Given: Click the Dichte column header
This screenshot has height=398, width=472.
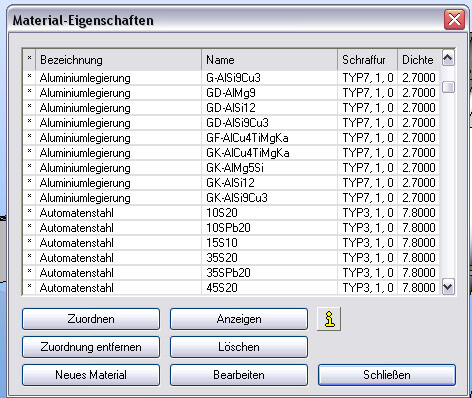Looking at the screenshot, I should [x=418, y=60].
